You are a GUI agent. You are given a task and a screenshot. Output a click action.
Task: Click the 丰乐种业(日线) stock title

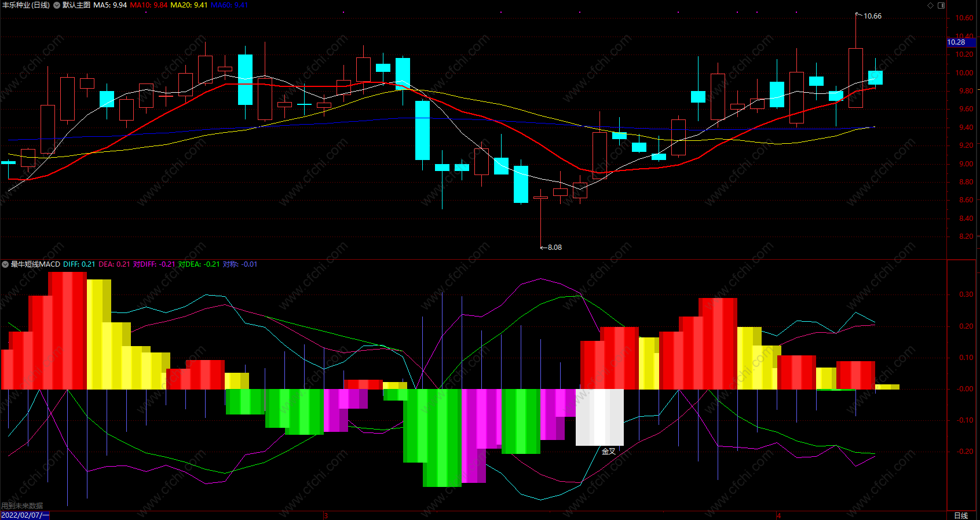point(26,5)
